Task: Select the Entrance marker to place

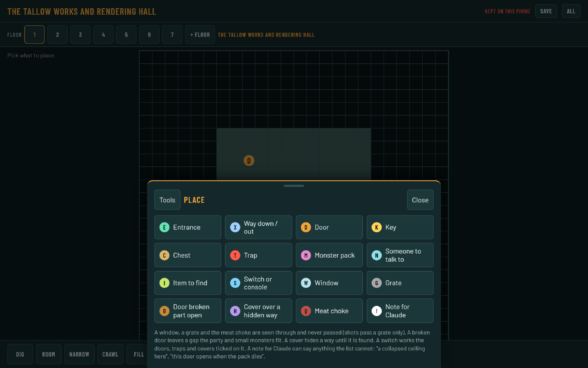Action: click(188, 227)
